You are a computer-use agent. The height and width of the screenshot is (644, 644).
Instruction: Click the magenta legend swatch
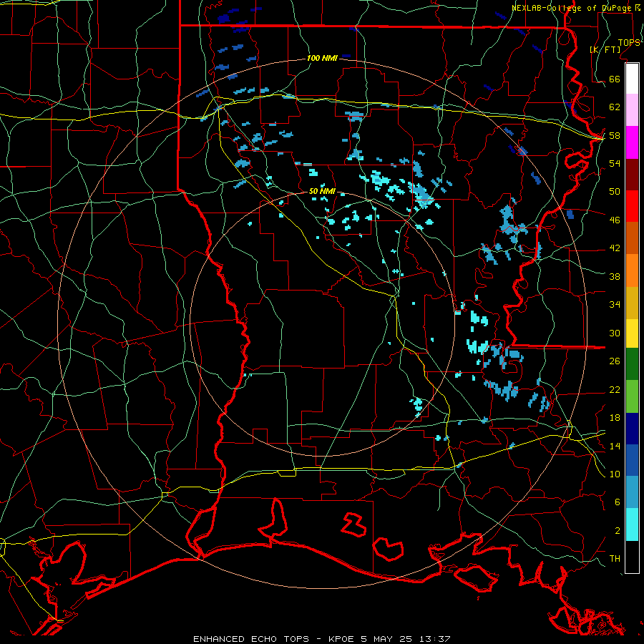632,142
